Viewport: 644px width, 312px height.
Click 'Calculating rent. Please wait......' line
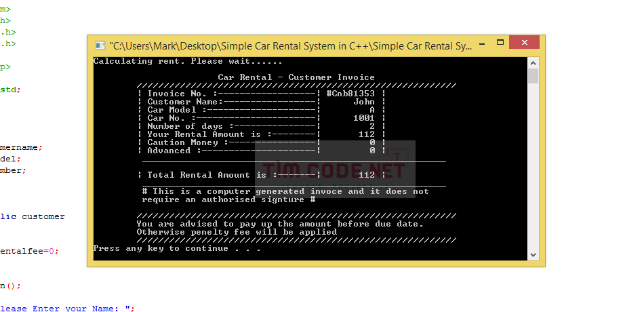(x=188, y=61)
